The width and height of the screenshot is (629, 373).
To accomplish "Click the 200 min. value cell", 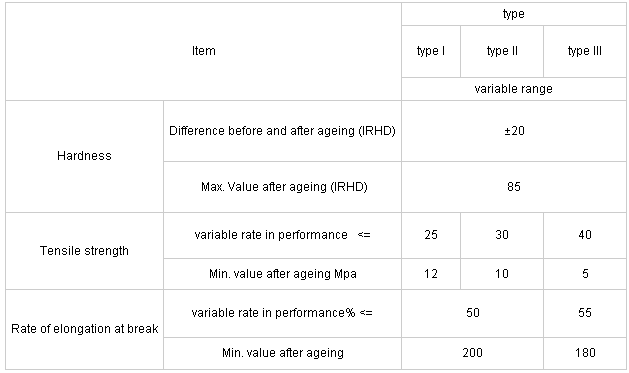I will coord(473,353).
